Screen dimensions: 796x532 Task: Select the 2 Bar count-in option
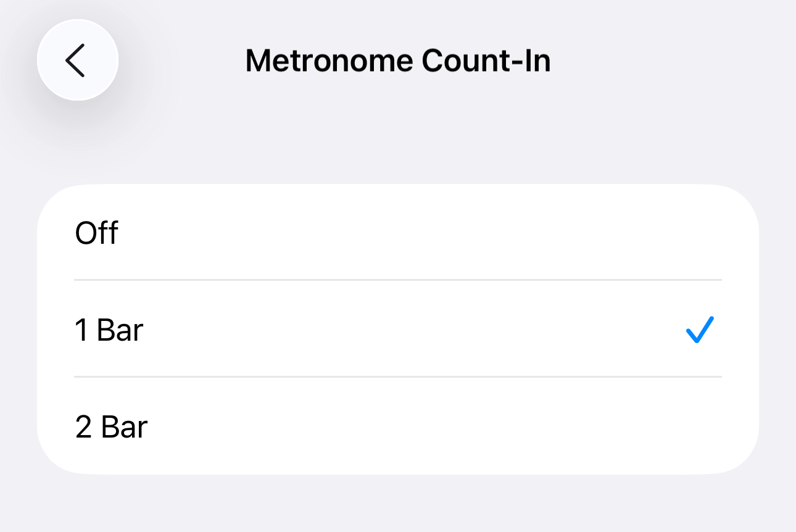(x=397, y=426)
